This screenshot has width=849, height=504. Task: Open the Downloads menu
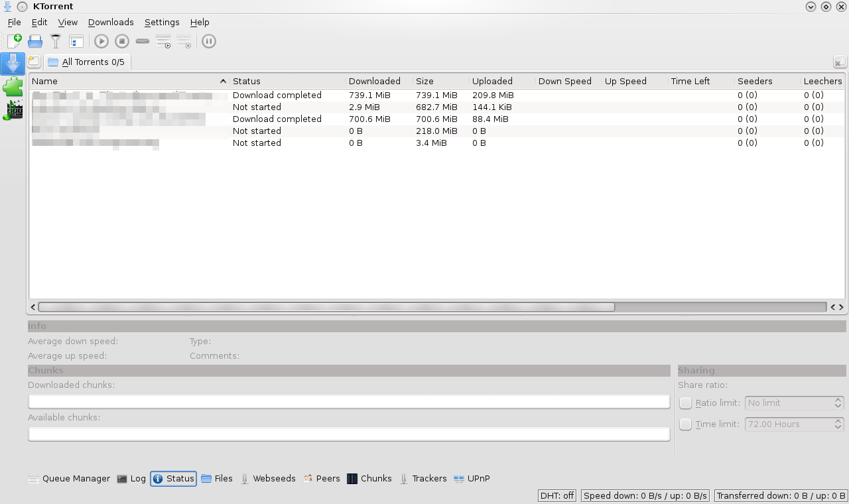tap(111, 23)
